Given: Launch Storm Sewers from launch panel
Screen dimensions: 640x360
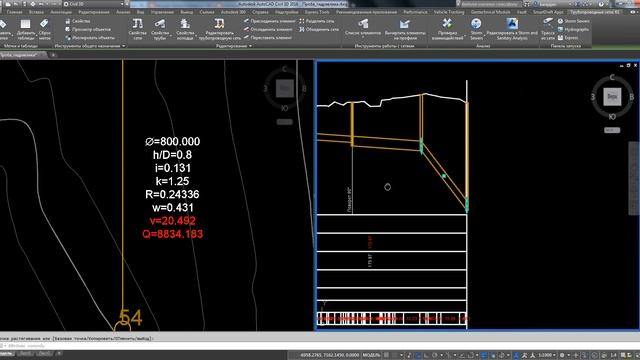Looking at the screenshot, I should click(573, 21).
